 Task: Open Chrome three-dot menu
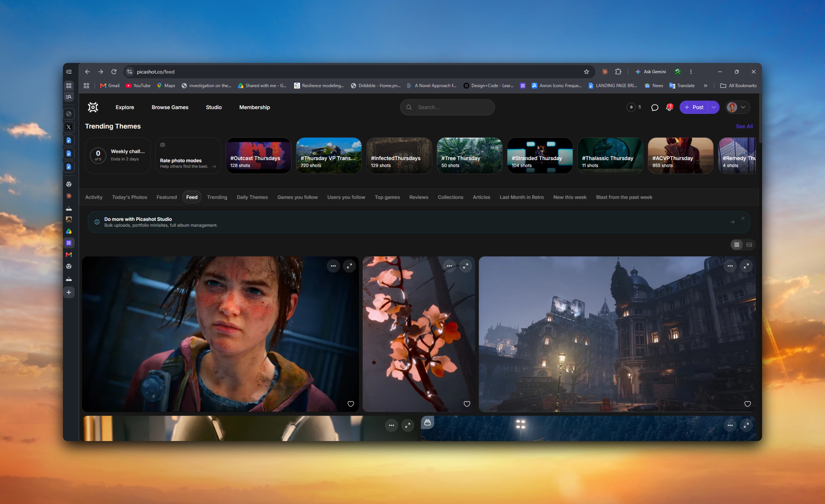pos(691,72)
